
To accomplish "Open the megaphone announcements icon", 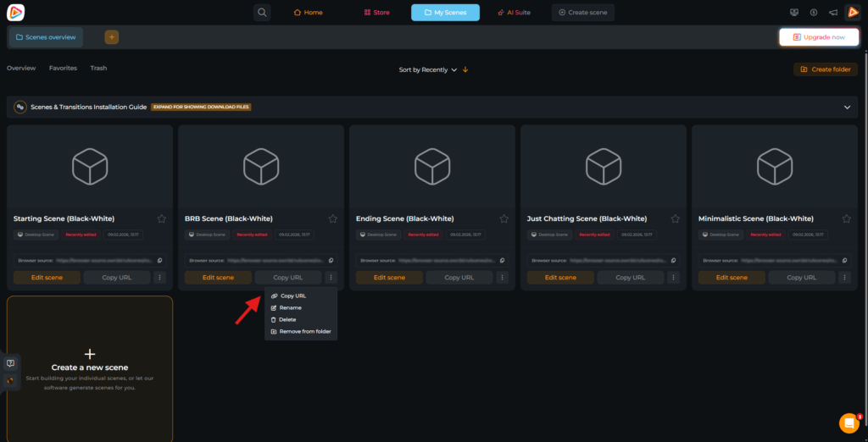I will (x=833, y=13).
